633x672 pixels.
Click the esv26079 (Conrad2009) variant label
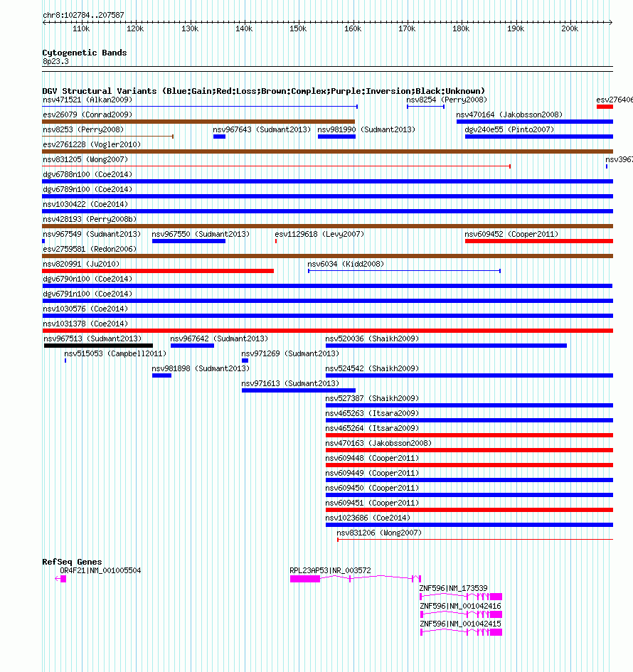87,115
